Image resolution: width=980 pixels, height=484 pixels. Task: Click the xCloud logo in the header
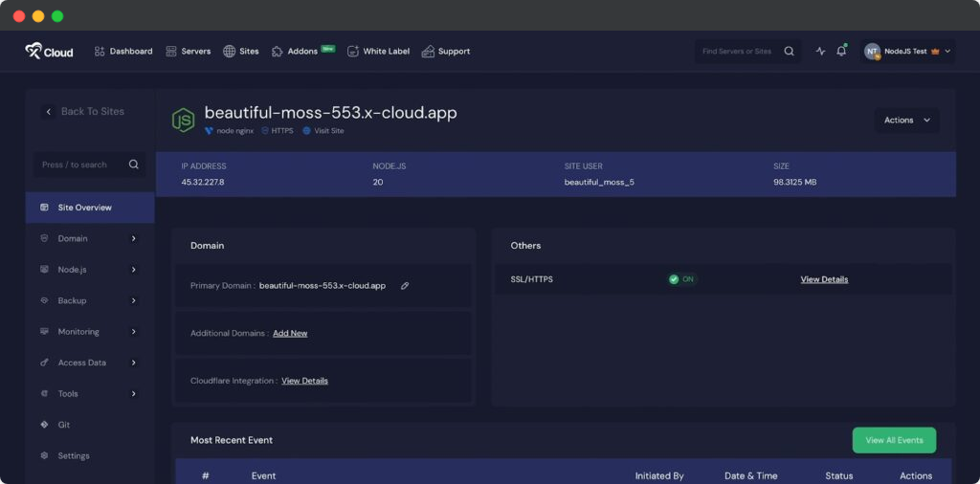pos(49,52)
